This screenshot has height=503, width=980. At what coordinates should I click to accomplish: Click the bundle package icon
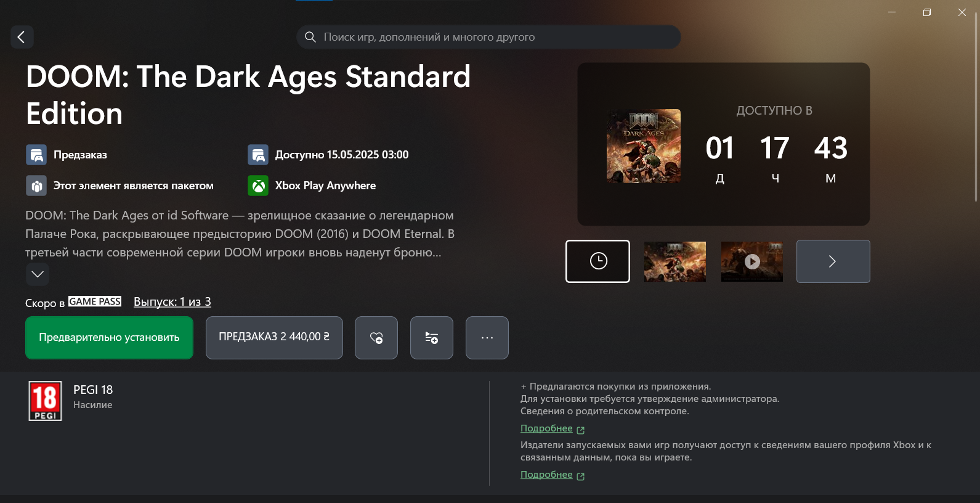coord(36,186)
